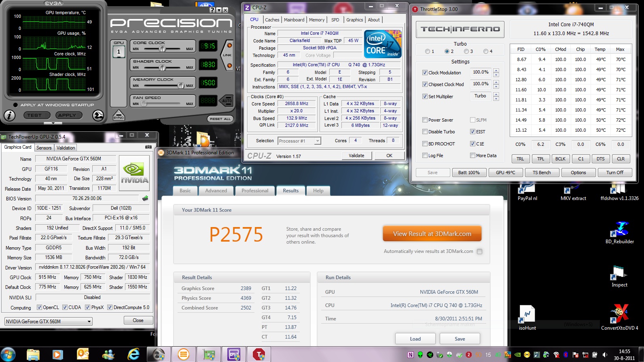This screenshot has width=644, height=362.
Task: Open the ConvertXtoDVD 4 desktop shortcut
Action: pyautogui.click(x=619, y=318)
